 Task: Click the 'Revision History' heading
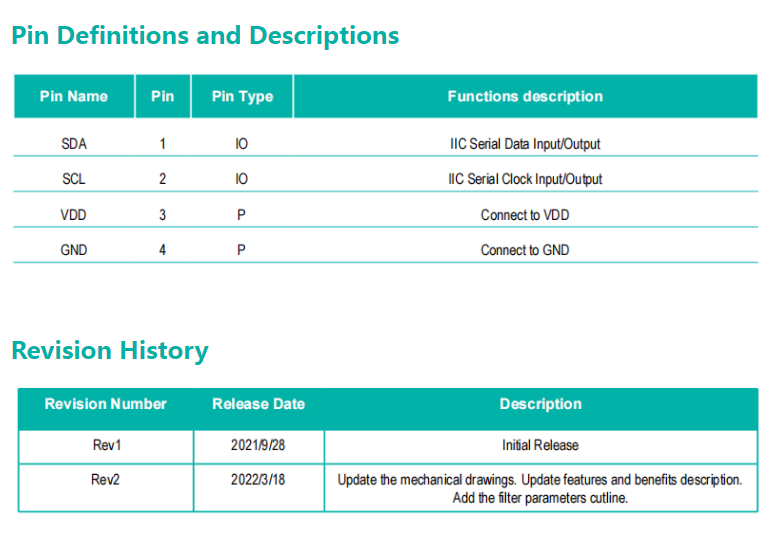(x=110, y=351)
